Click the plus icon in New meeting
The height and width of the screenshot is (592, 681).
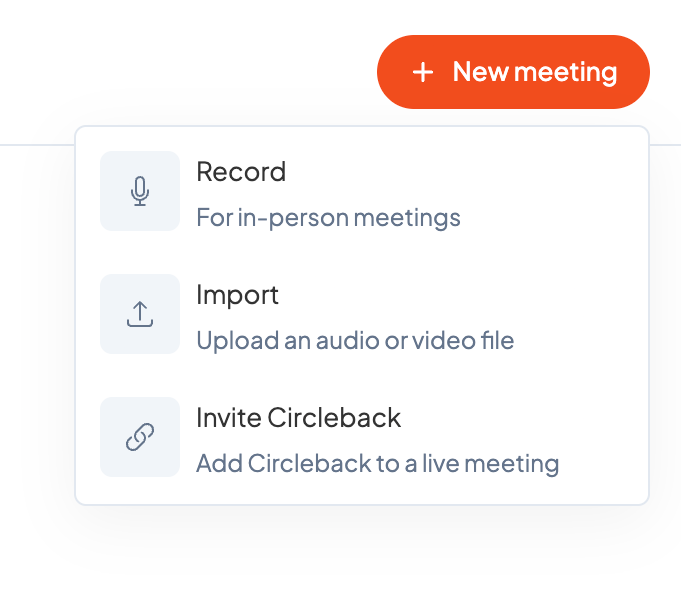(423, 72)
